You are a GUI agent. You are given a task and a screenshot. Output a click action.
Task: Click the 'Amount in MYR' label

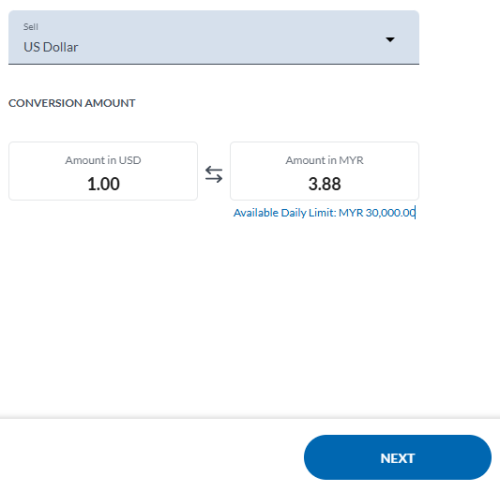tap(325, 160)
